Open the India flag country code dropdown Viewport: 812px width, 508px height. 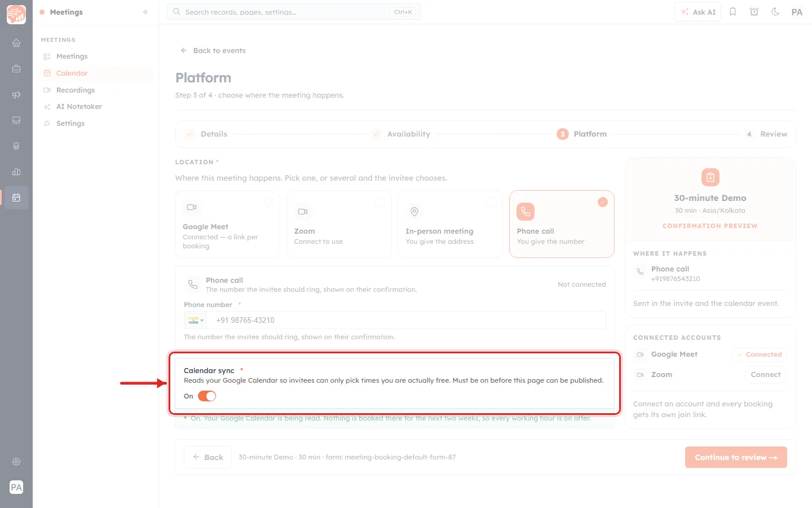coord(196,320)
